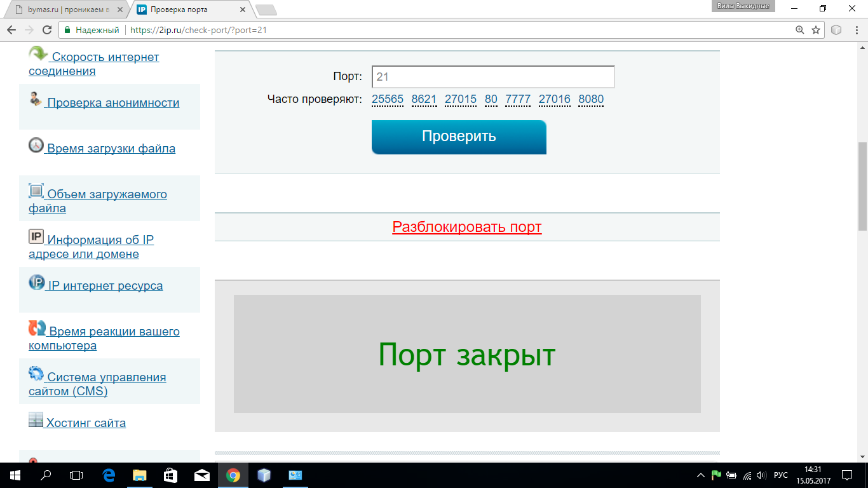
Task: Bookmark this page with the star icon
Action: 816,30
